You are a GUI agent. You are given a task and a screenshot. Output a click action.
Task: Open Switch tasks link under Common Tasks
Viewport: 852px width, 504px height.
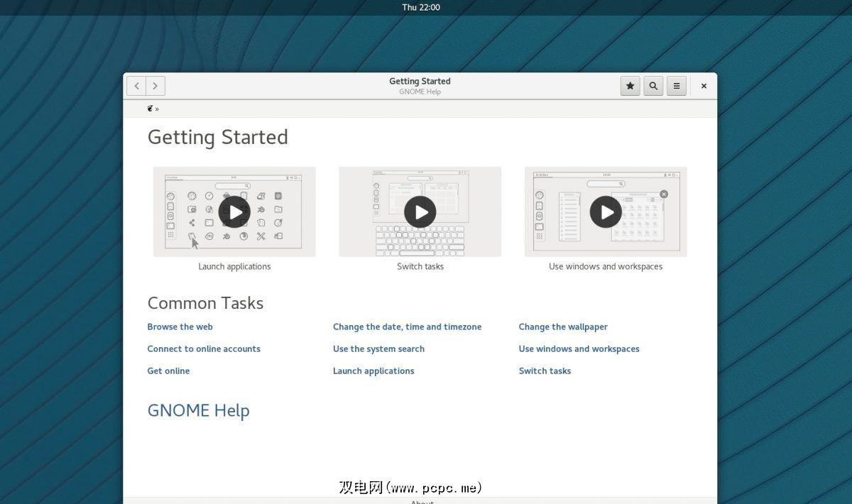[x=545, y=371]
